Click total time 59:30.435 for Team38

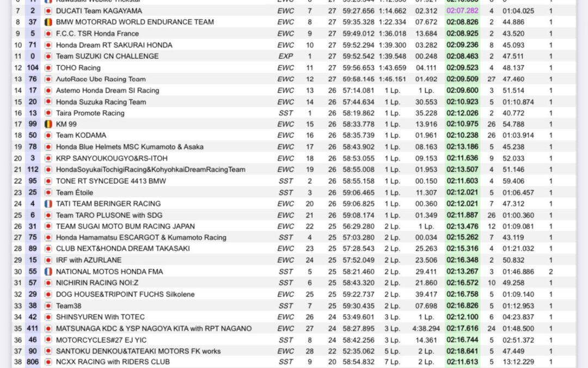tap(358, 306)
